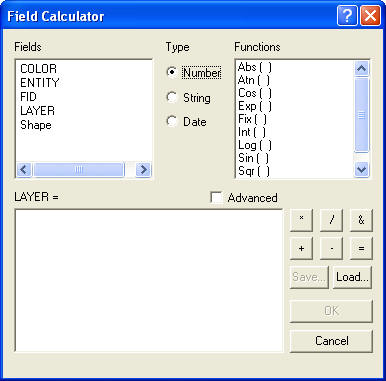Select the Number type radio button
The height and width of the screenshot is (381, 386).
tap(172, 72)
